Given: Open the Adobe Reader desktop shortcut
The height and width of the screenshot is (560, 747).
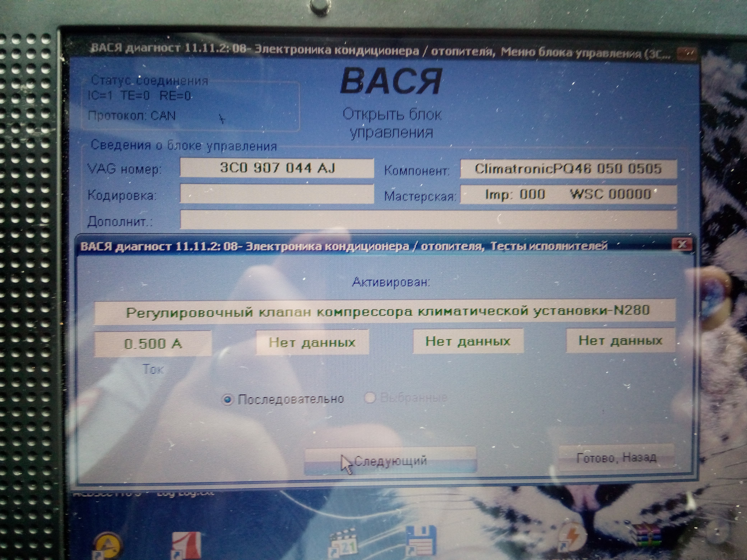Looking at the screenshot, I should point(187,545).
